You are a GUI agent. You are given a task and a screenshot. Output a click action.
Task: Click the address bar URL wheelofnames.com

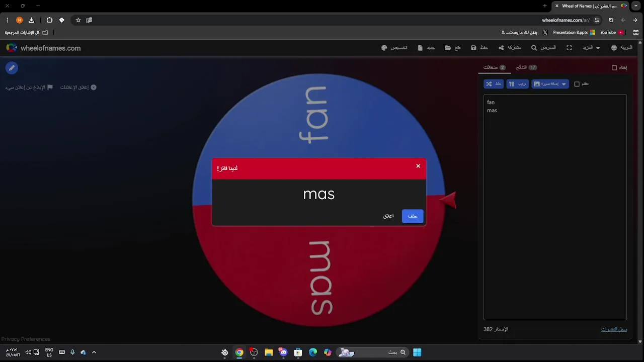coord(566,20)
